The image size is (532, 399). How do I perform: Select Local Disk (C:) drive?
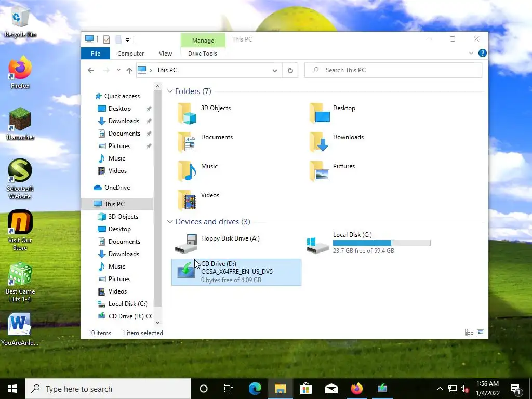pyautogui.click(x=369, y=243)
